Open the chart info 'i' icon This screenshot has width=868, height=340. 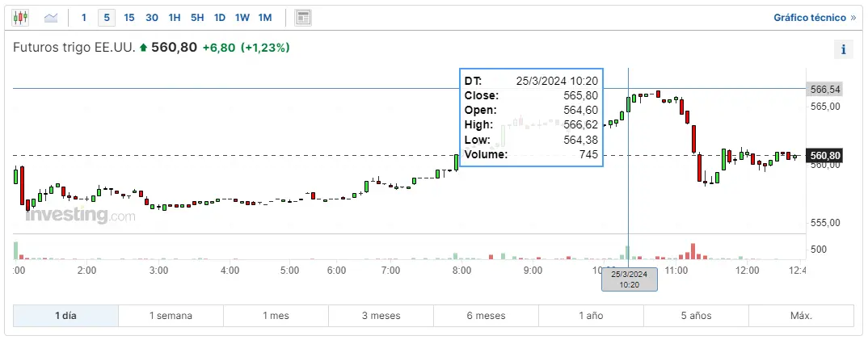coord(843,49)
